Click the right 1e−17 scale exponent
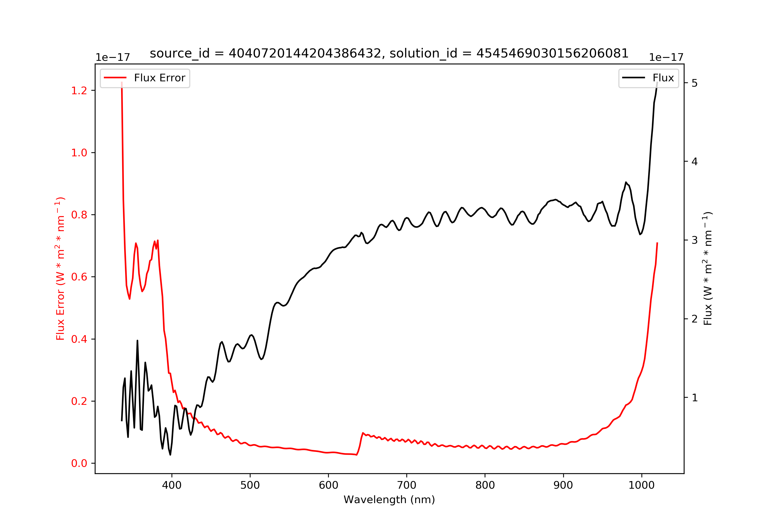The width and height of the screenshot is (760, 532). 666,57
